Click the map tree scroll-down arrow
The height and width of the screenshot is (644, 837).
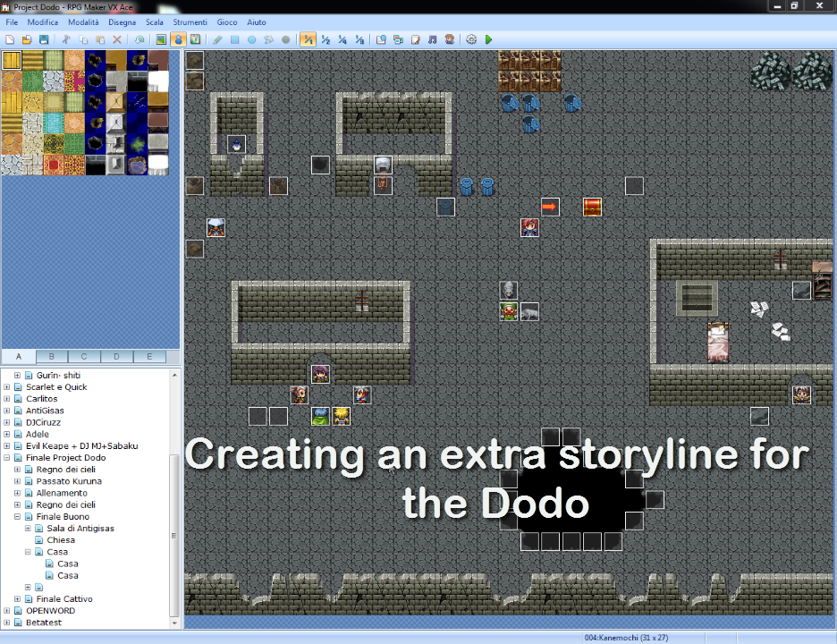click(x=174, y=623)
